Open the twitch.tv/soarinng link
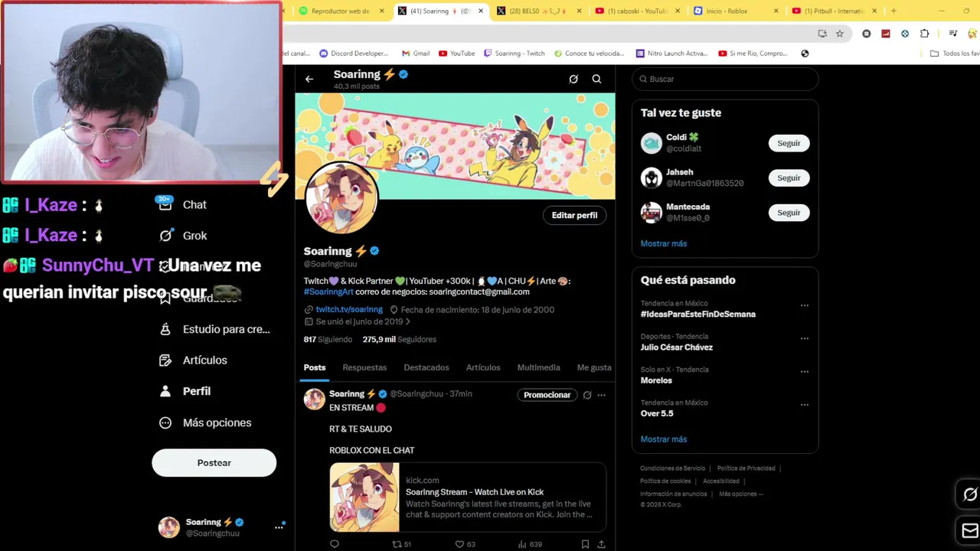The image size is (980, 551). point(349,309)
